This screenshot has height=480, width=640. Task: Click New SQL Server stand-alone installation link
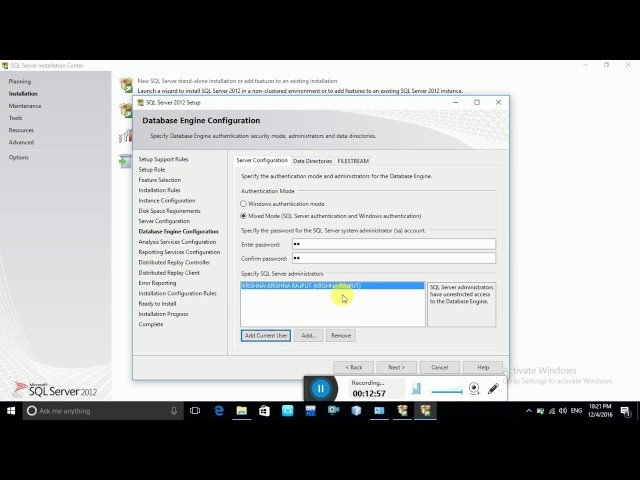click(237, 81)
